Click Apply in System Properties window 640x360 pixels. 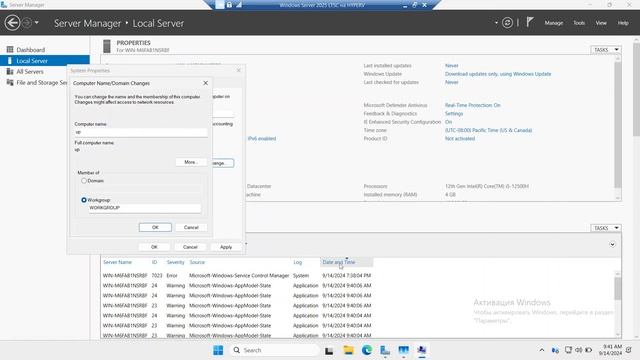[226, 247]
